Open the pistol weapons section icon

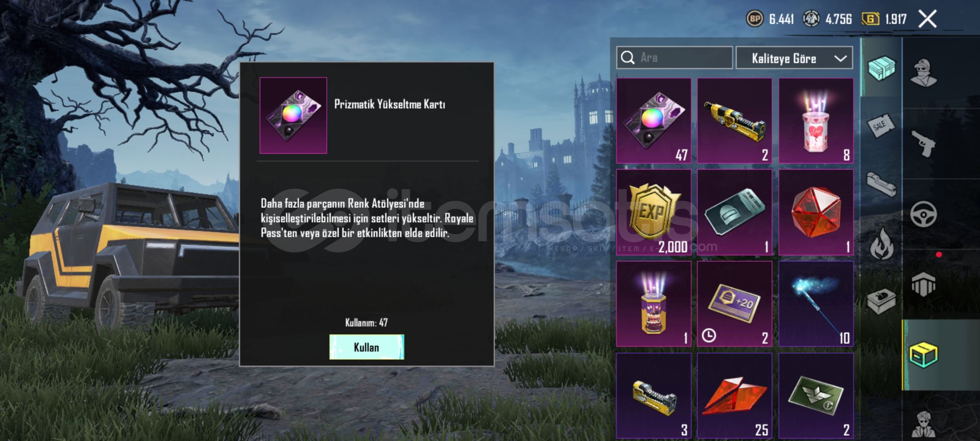pyautogui.click(x=924, y=143)
